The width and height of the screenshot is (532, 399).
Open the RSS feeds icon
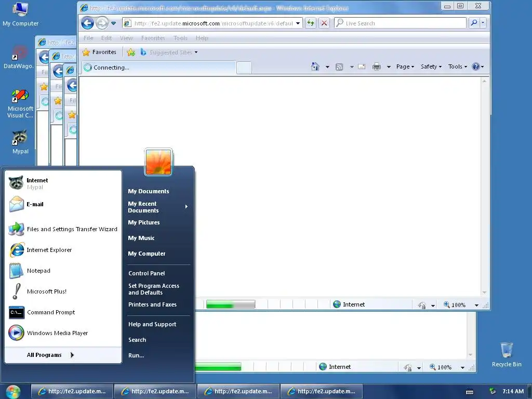pos(339,67)
